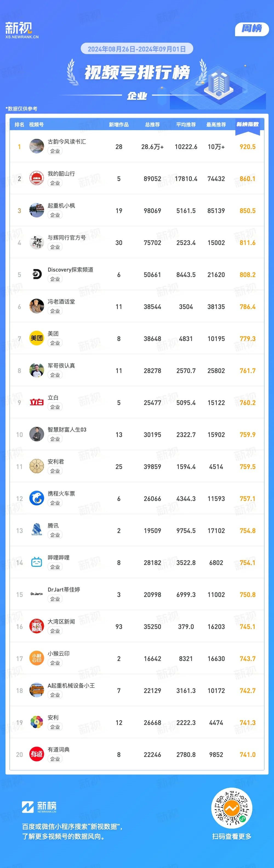Click the 有道 red logo avatar
Screen dimensions: 274x868
(x=36, y=755)
